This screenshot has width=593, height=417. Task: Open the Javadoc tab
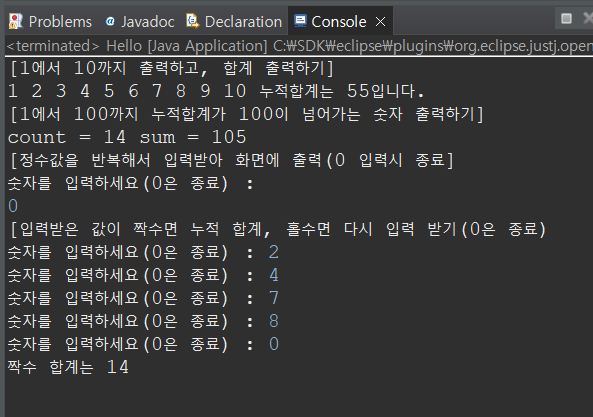coord(139,22)
